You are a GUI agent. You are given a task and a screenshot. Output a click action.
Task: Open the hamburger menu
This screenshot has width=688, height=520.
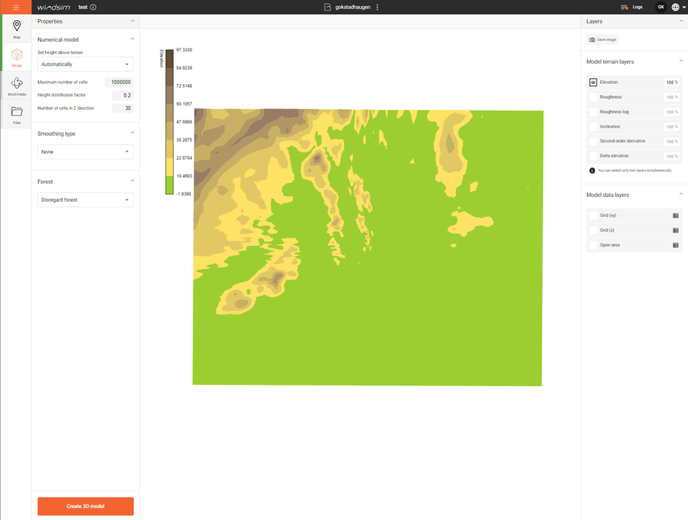tap(16, 7)
